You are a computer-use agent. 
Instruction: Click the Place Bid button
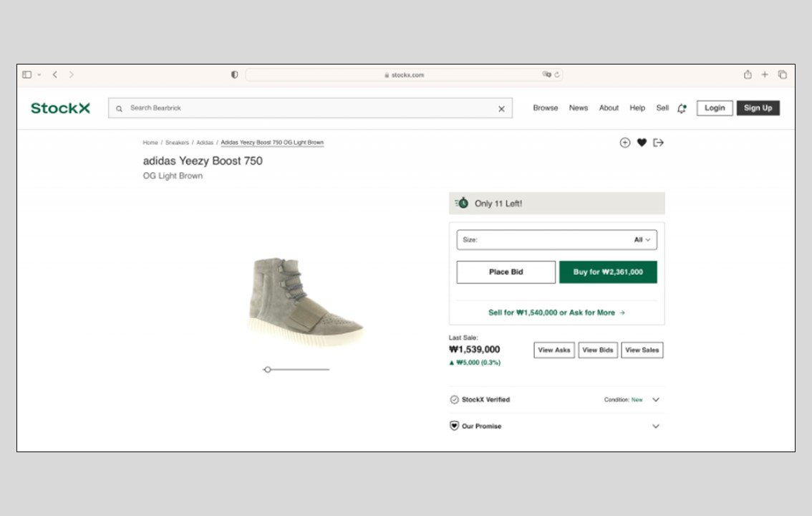point(506,272)
